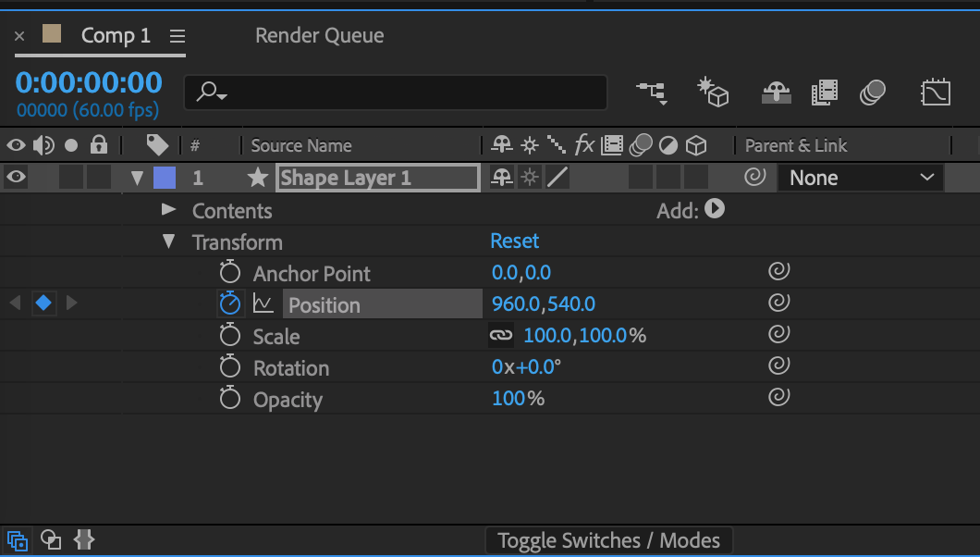Click the Hide Shy Layers icon in toolbar
Viewport: 980px width, 557px height.
tap(777, 93)
